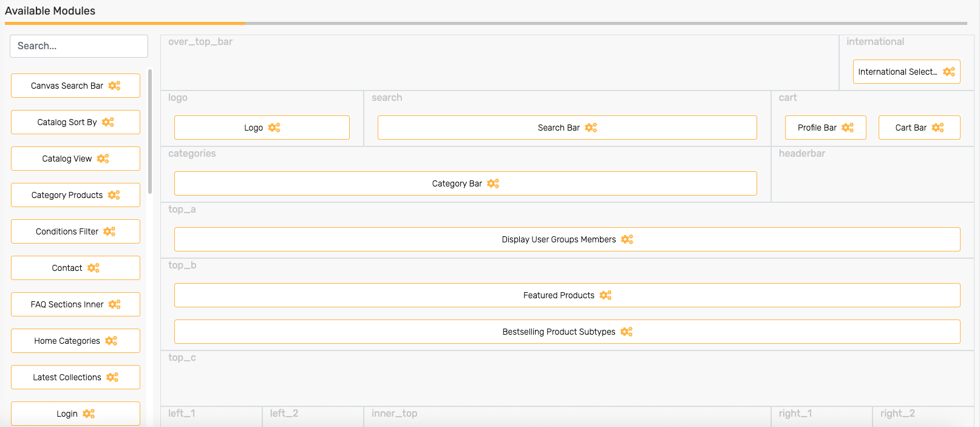This screenshot has height=427, width=980.
Task: Select the Canvas Search Bar module
Action: (75, 86)
